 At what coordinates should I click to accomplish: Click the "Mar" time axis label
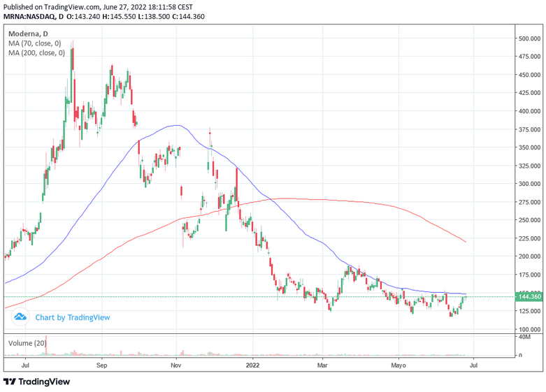pos(322,365)
